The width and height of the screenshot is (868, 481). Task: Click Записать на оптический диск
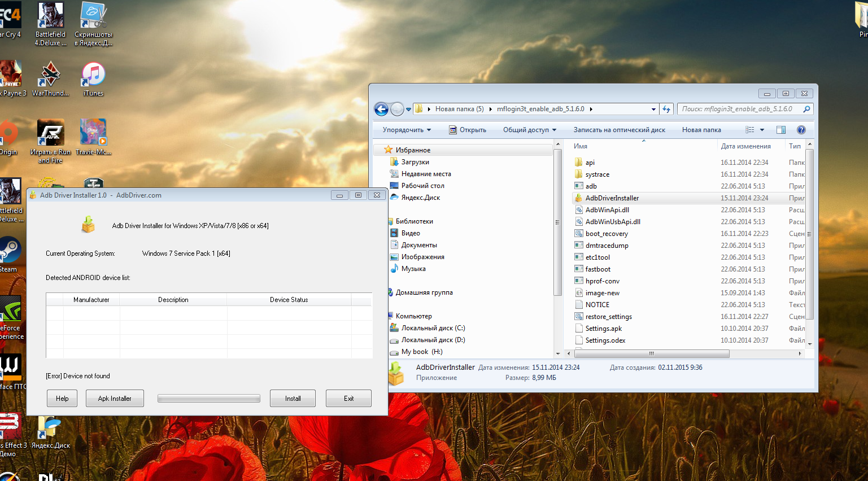[x=619, y=130]
